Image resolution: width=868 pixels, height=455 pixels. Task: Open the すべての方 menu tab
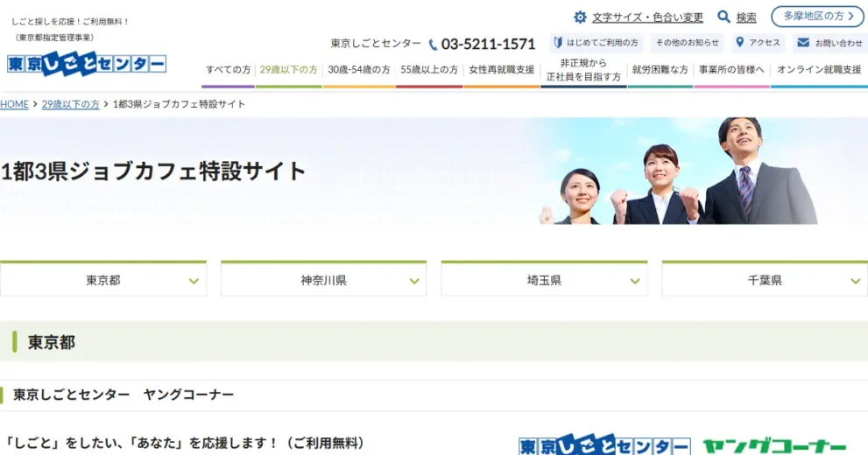[228, 70]
